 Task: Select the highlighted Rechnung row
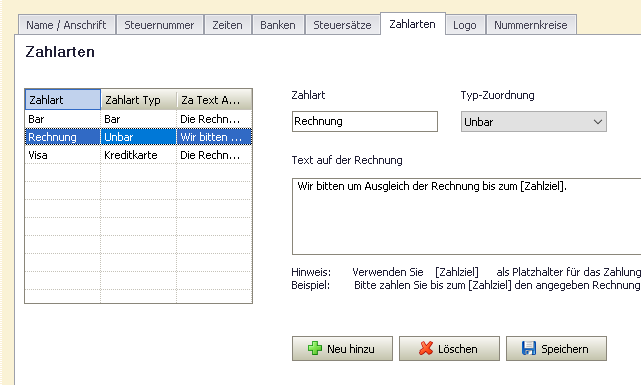[139, 137]
